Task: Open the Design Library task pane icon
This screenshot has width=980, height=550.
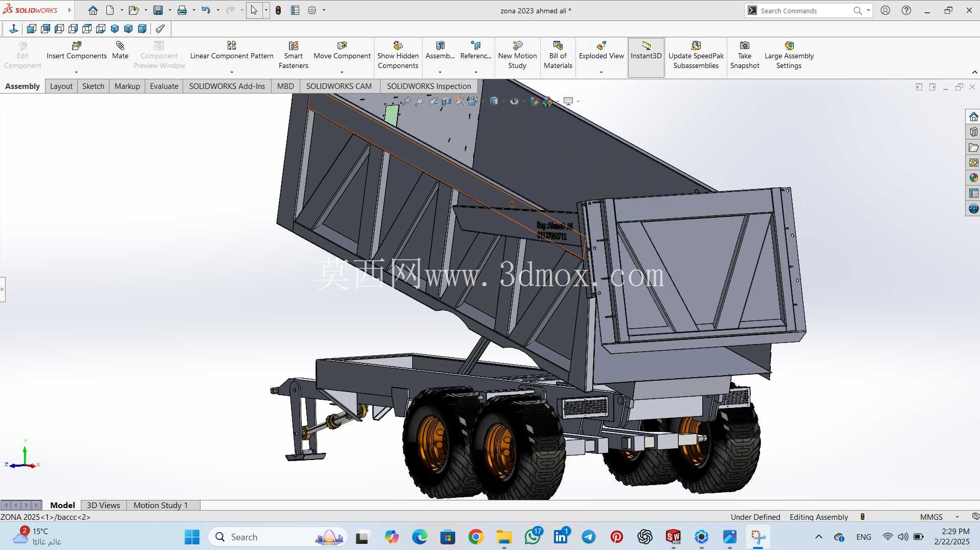Action: click(973, 132)
